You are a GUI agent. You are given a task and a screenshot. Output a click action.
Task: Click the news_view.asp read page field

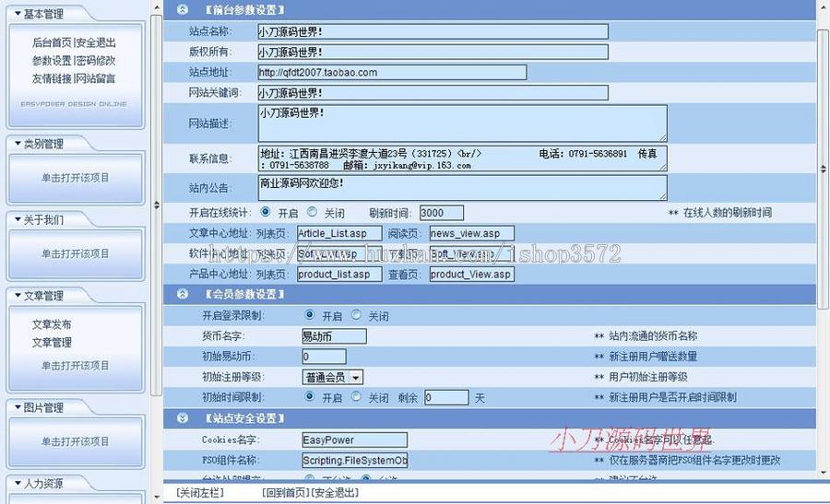[x=471, y=233]
